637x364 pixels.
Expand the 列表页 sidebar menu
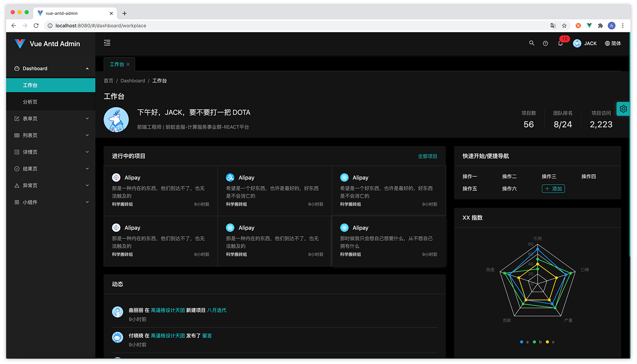pos(51,135)
